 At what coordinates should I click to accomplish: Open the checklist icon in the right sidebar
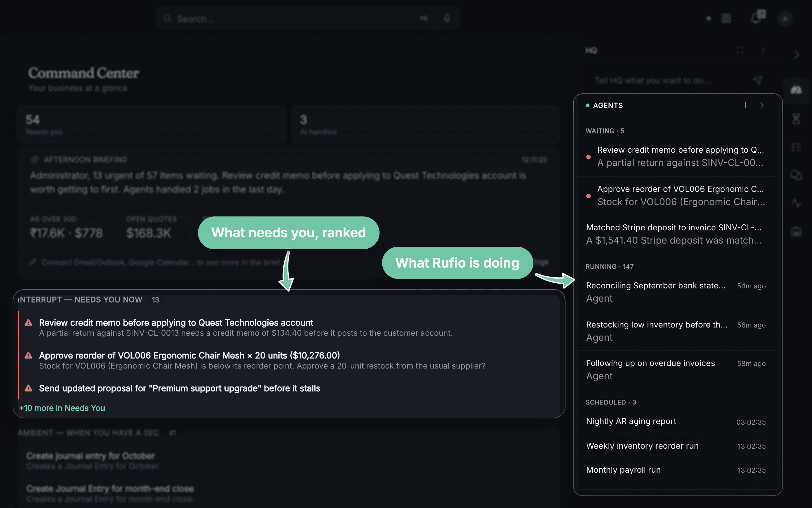click(796, 147)
